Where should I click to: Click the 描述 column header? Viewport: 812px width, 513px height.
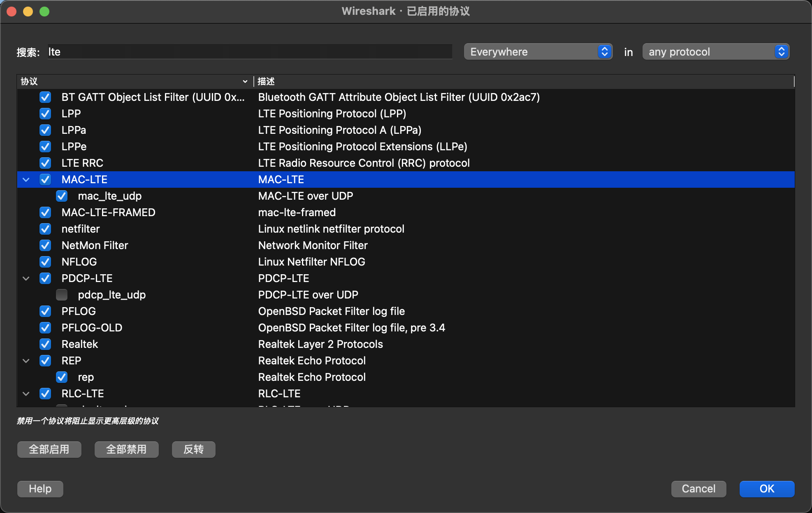pyautogui.click(x=524, y=82)
